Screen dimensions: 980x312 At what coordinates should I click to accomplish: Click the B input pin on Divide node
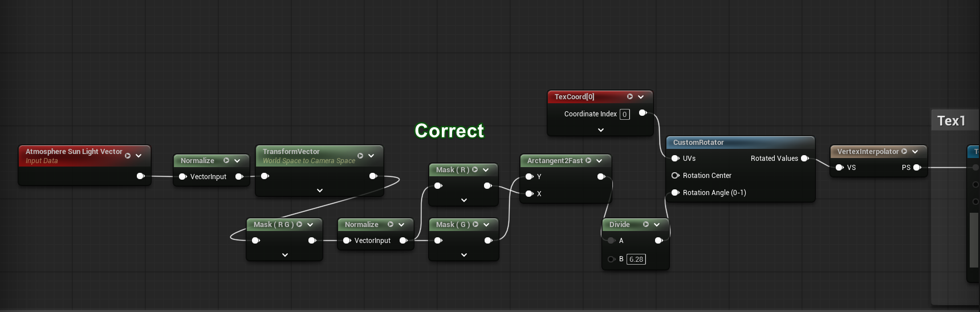click(611, 259)
